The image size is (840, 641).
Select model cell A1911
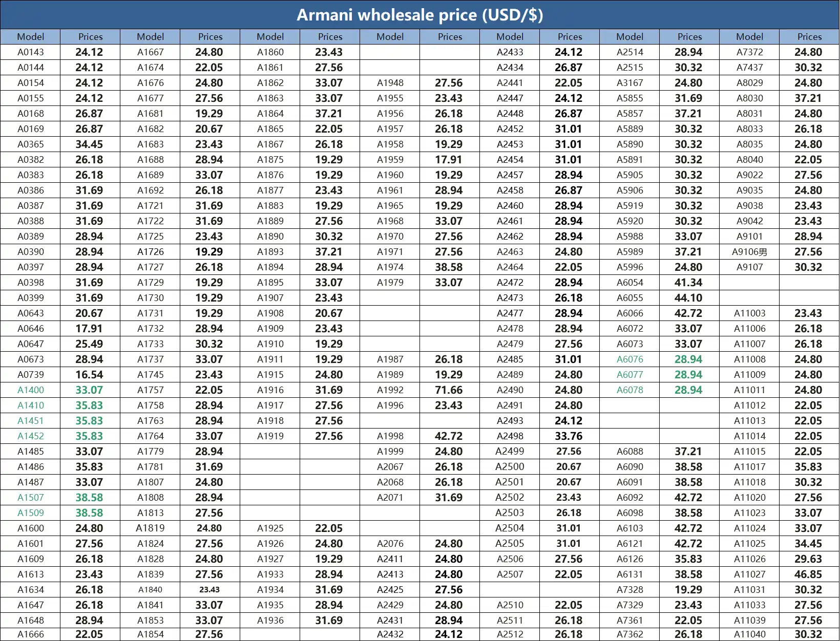(x=270, y=359)
